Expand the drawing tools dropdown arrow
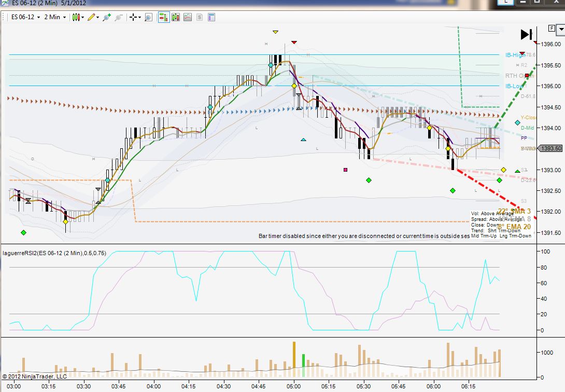The height and width of the screenshot is (392, 565). 97,17
